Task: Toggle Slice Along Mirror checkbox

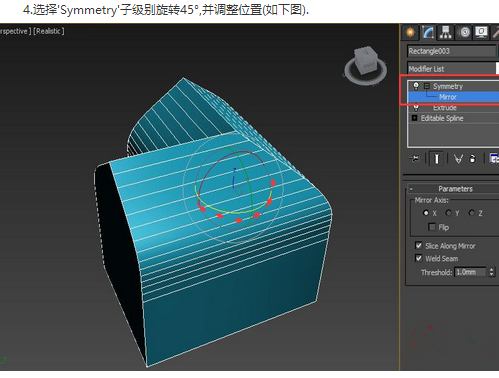Action: coord(419,246)
